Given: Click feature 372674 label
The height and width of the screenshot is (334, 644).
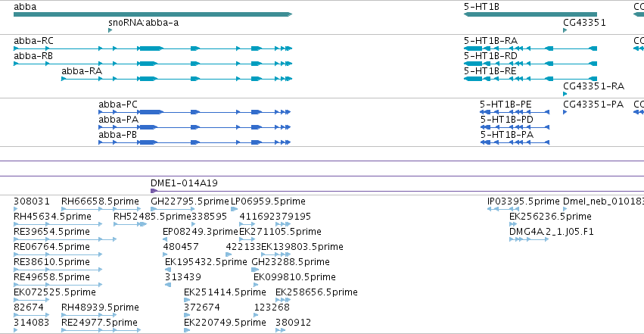Looking at the screenshot, I should [x=201, y=307].
